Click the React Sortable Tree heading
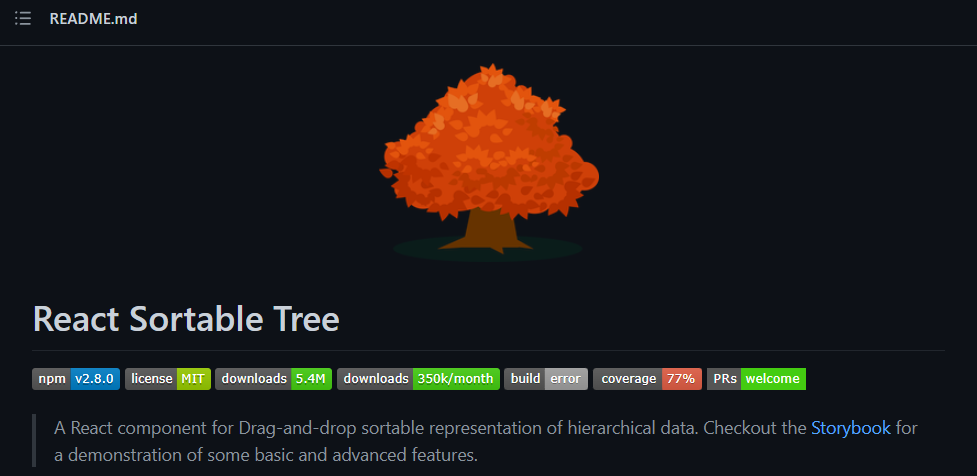Image resolution: width=977 pixels, height=476 pixels. (x=186, y=319)
